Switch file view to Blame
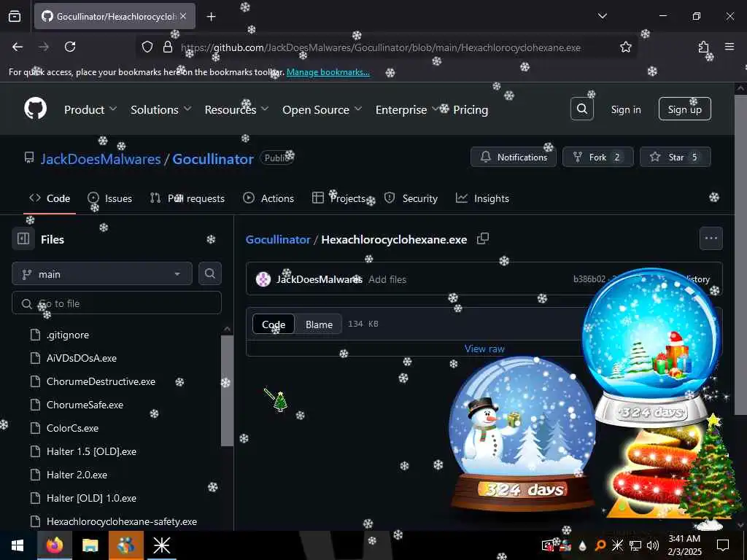The image size is (747, 560). tap(319, 324)
